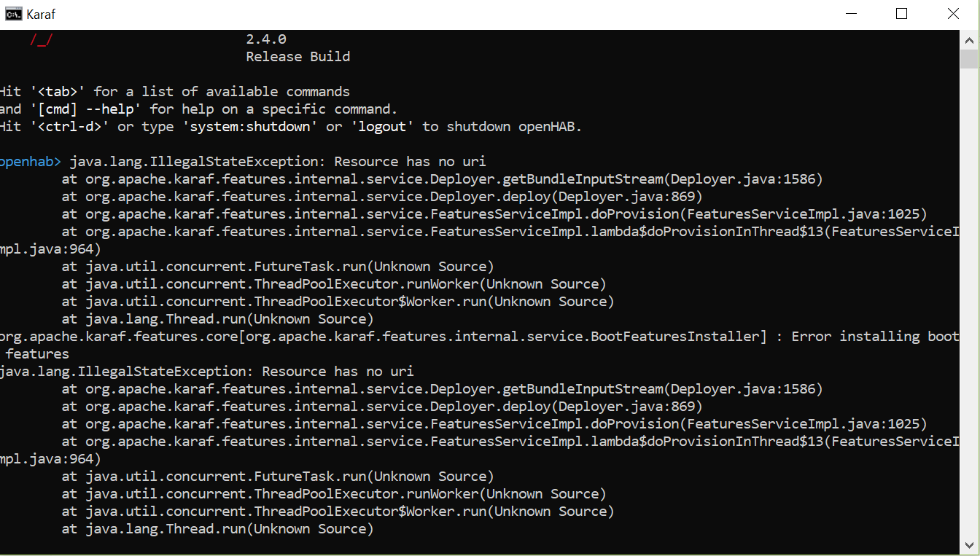Click the Release Build text

pyautogui.click(x=298, y=57)
